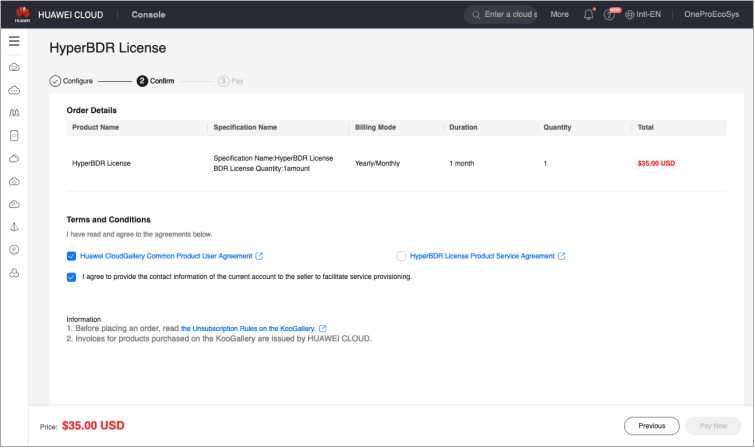Click the sidebar wave-shaped icon
This screenshot has height=448, width=755.
coord(14,113)
